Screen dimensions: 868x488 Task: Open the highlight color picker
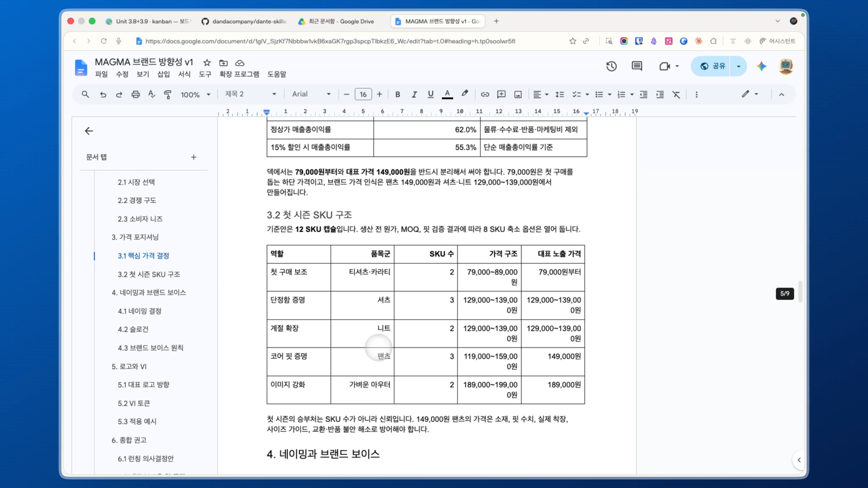pos(464,94)
